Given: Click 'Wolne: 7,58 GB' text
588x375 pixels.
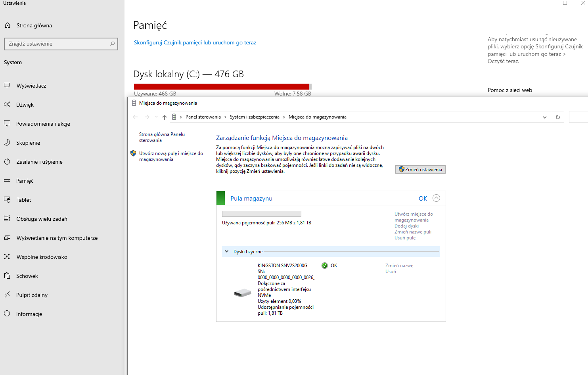Looking at the screenshot, I should click(x=293, y=94).
